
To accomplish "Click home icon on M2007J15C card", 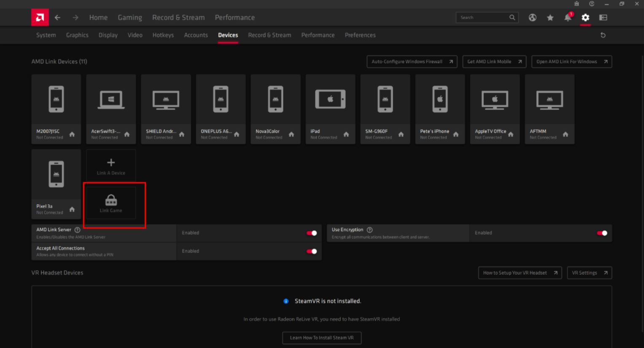I will (x=72, y=134).
